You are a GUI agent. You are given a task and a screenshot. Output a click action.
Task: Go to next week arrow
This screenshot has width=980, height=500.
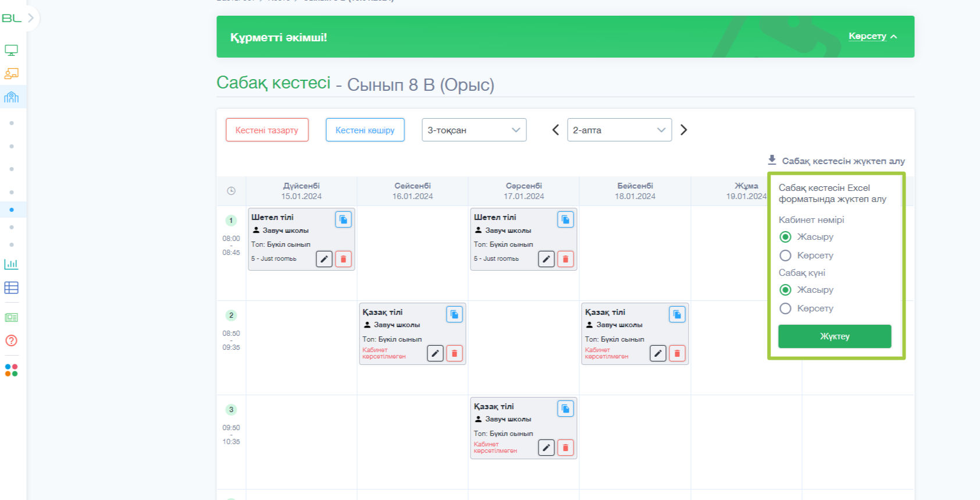click(684, 130)
